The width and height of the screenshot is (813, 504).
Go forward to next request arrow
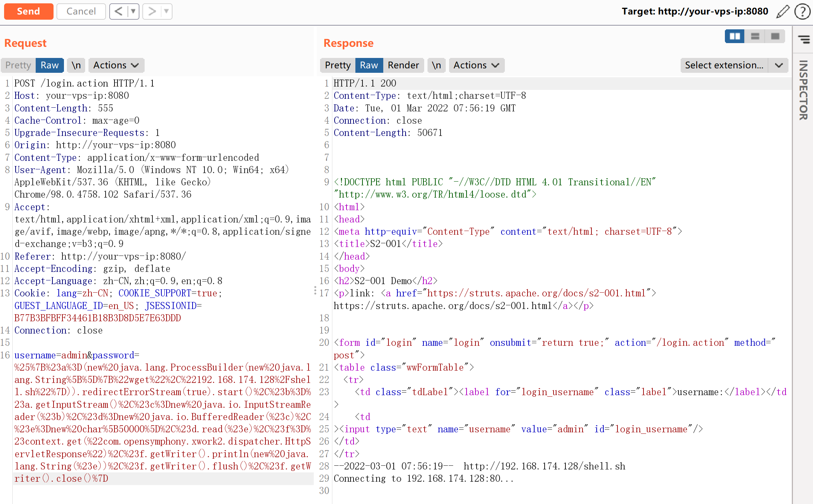click(x=152, y=11)
